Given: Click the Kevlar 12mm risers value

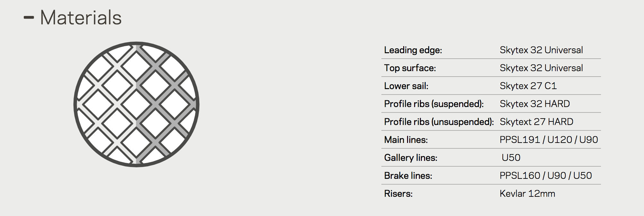Looking at the screenshot, I should 527,194.
